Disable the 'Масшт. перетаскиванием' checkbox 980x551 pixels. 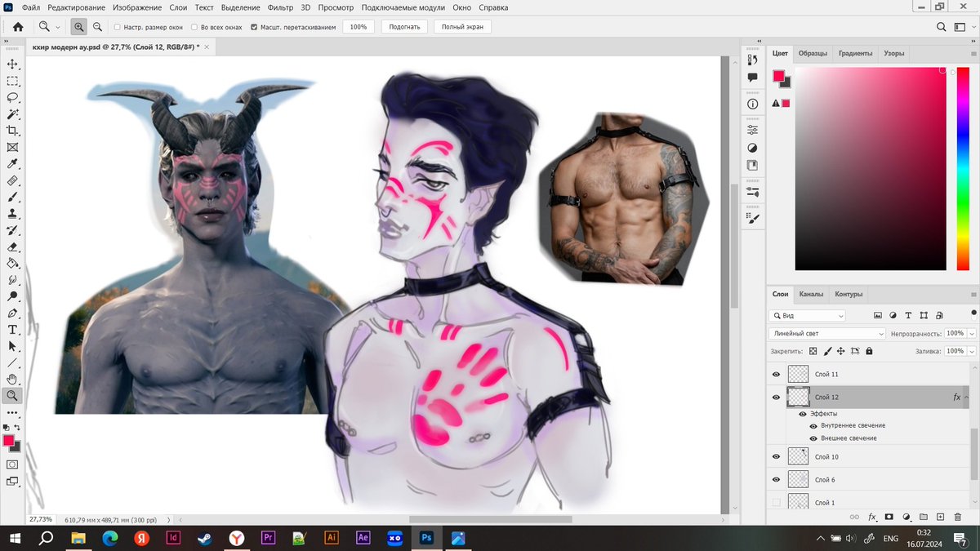point(254,27)
